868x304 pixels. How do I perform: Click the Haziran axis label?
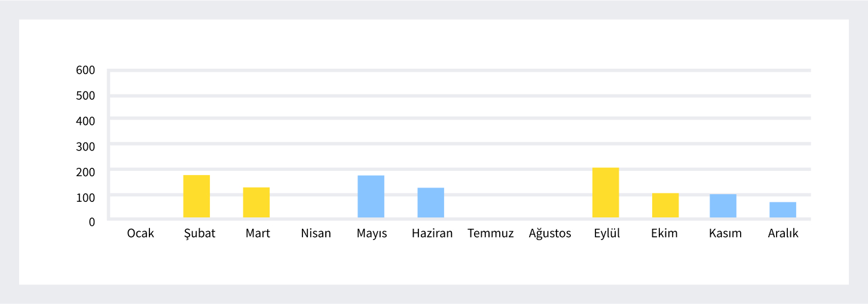[x=432, y=234]
